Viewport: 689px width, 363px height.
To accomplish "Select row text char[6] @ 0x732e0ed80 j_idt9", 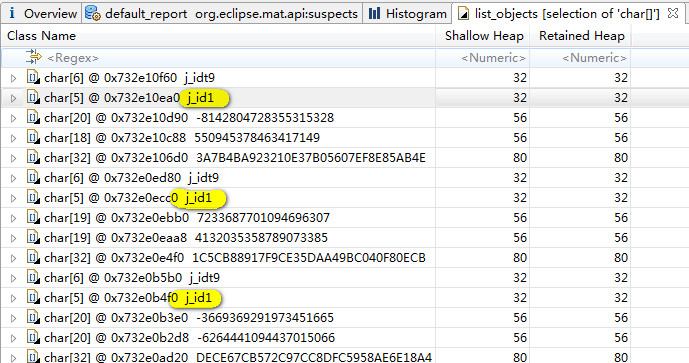I will (x=131, y=178).
